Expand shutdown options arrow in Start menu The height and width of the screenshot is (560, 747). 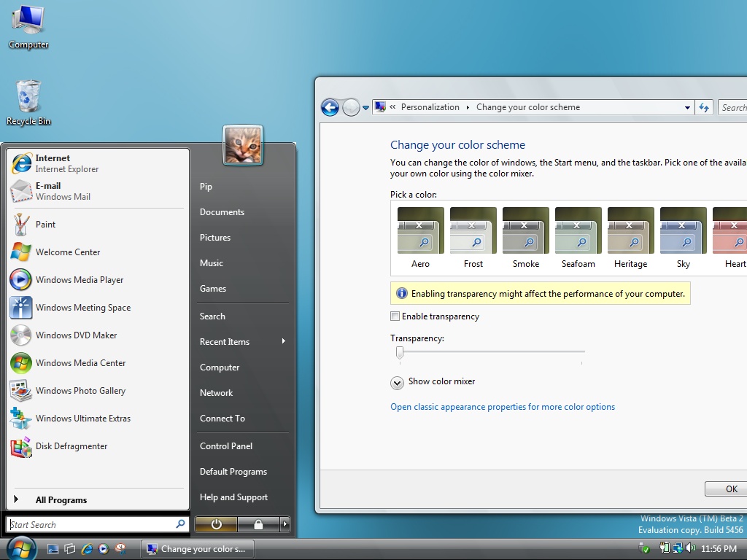pyautogui.click(x=285, y=524)
